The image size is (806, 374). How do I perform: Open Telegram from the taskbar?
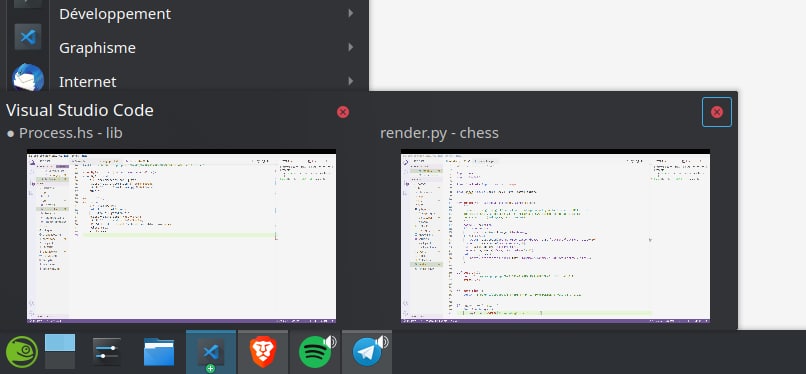click(367, 352)
